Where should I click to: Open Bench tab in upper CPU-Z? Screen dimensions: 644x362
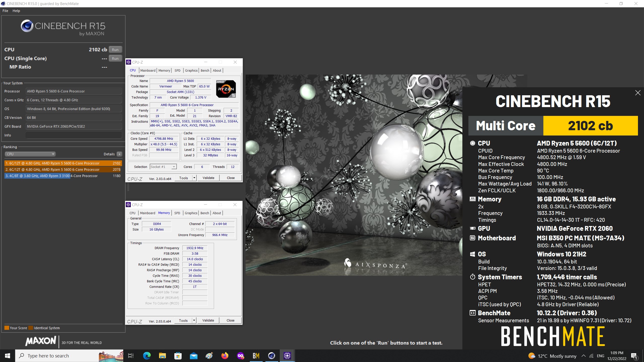point(205,70)
